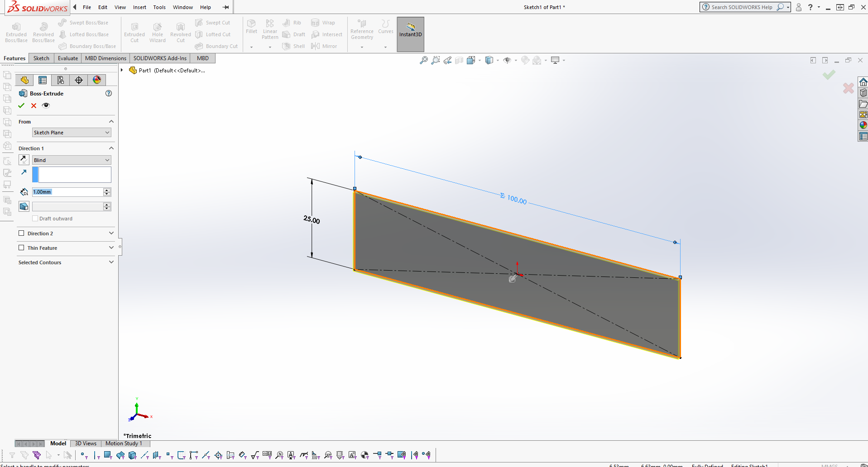Click reverse direction button
Viewport: 868px width, 467px height.
[24, 160]
